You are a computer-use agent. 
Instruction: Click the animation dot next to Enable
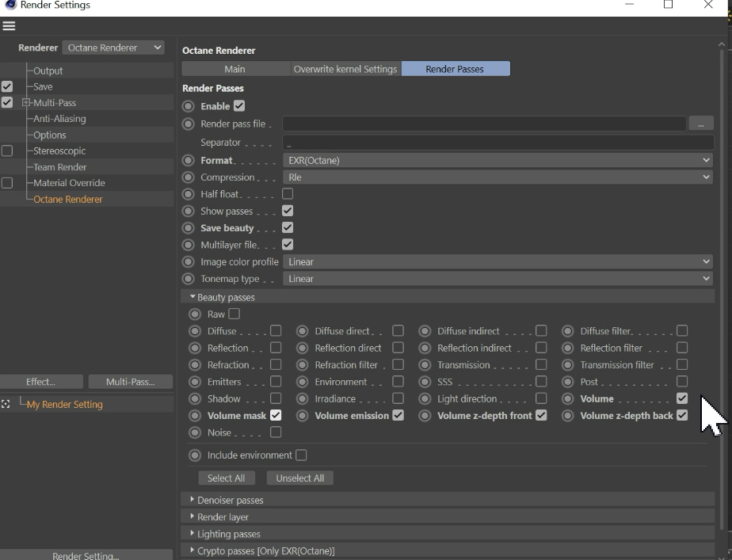[x=188, y=106]
